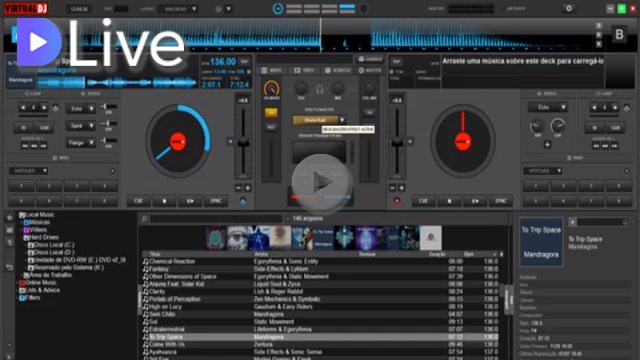Click the headphones cue icon in mixer
This screenshot has height=360, width=640.
tap(320, 89)
